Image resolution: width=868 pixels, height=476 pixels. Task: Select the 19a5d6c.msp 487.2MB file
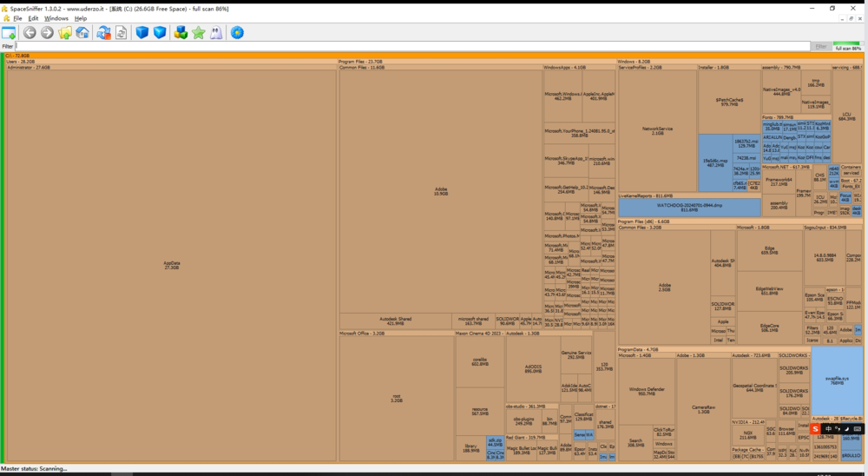pyautogui.click(x=715, y=163)
